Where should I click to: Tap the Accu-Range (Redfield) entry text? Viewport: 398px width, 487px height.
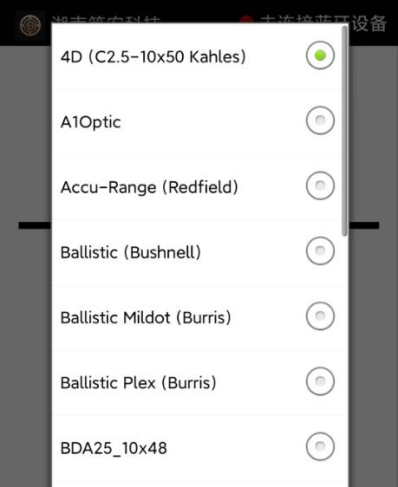149,187
